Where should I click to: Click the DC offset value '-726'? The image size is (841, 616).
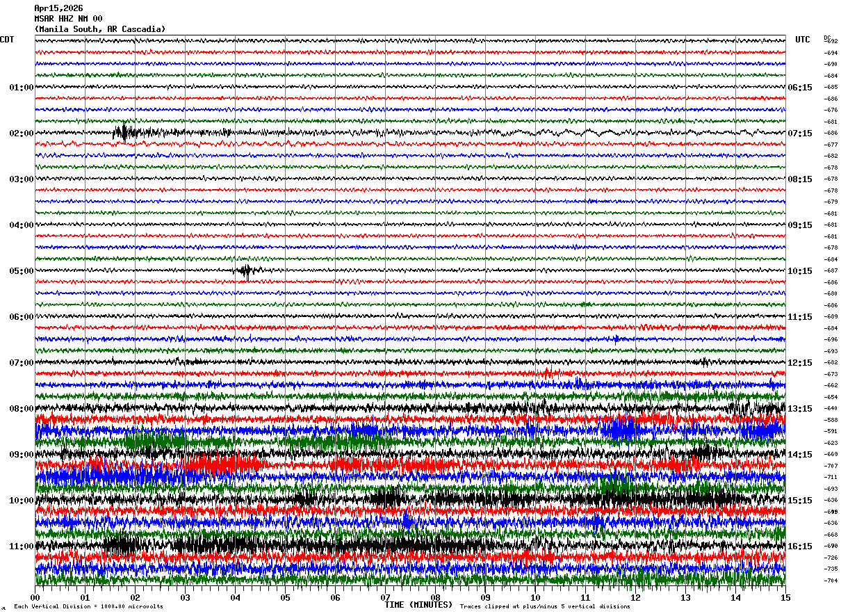tap(831, 558)
